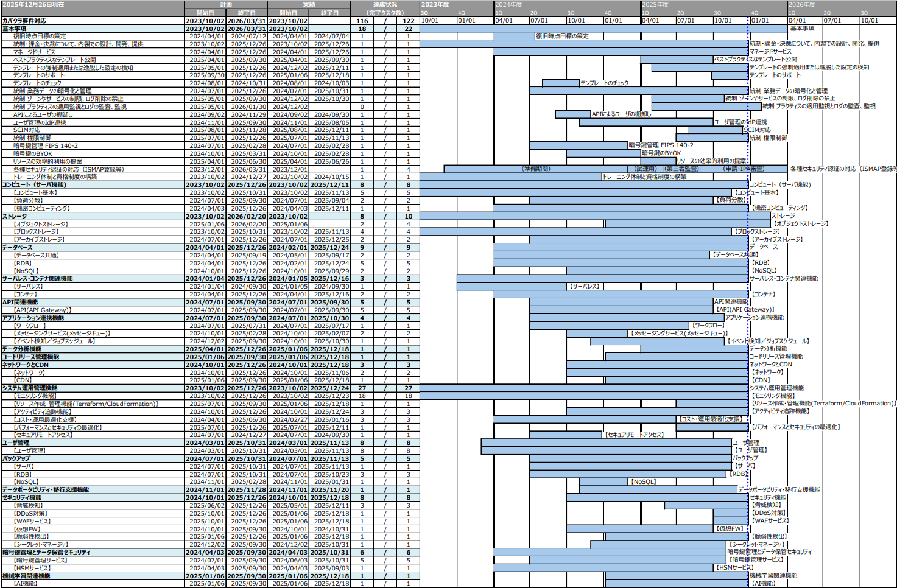
Task: Select the （申請・IPA審査） Gantt segment
Action: pyautogui.click(x=744, y=169)
